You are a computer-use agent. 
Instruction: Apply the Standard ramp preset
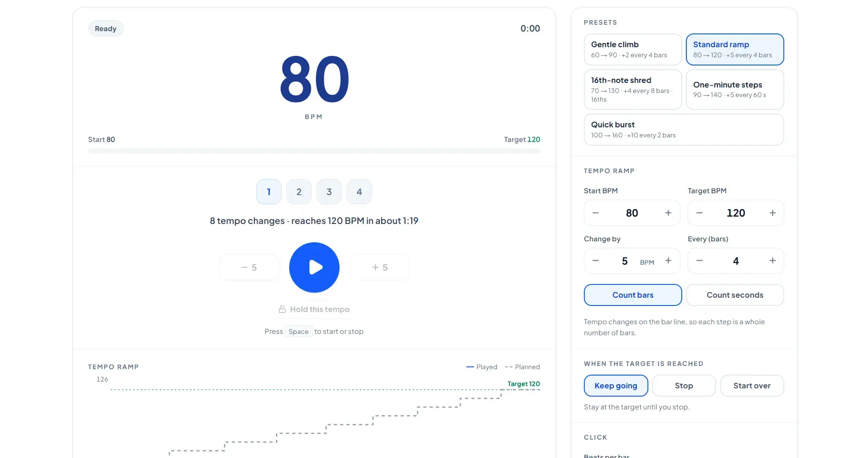coord(735,49)
